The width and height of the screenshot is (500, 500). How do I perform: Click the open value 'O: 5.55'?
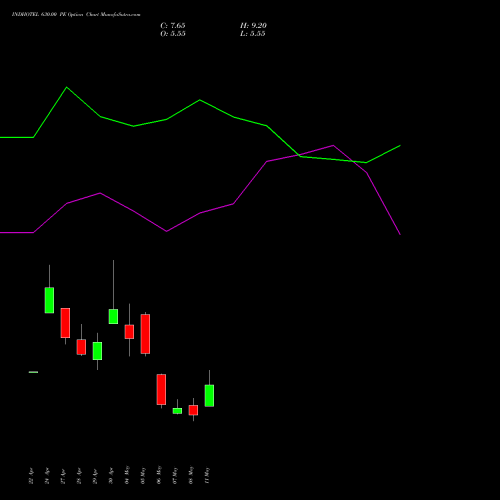[x=173, y=34]
